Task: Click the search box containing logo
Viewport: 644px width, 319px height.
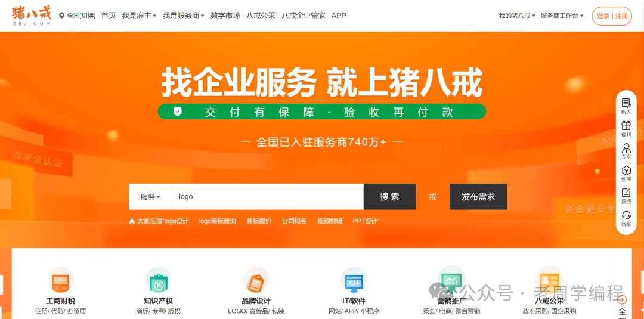Action: pos(268,197)
